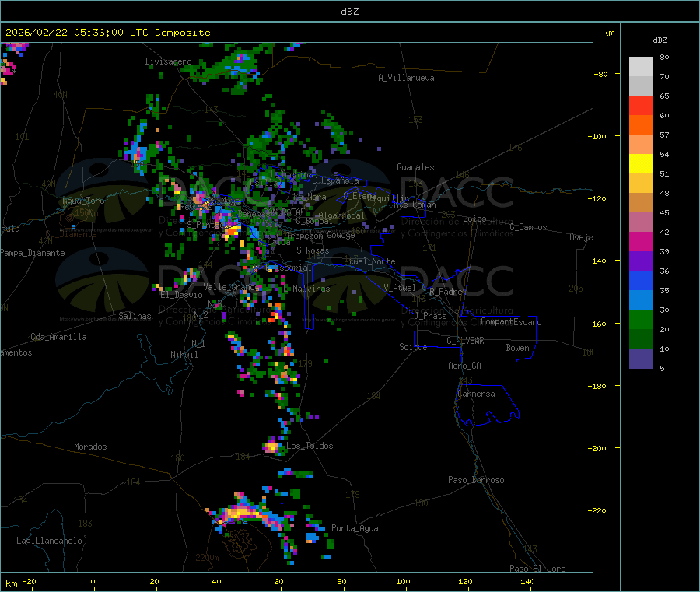Click the Agua_Toro map label
This screenshot has width=700, height=592.
coord(83,201)
